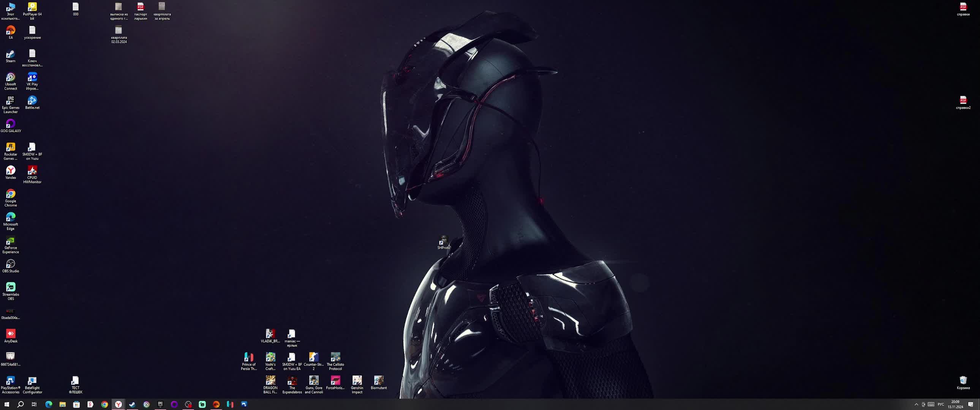Select the GeForce Experience desktop icon
Screen dimensions: 980x410
point(11,245)
